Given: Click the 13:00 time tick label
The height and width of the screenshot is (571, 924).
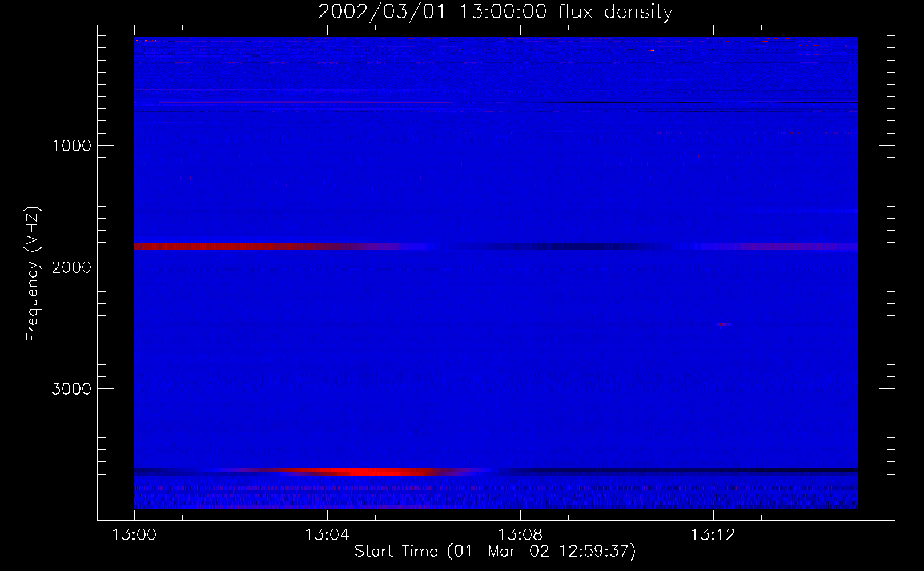Looking at the screenshot, I should click(x=134, y=535).
